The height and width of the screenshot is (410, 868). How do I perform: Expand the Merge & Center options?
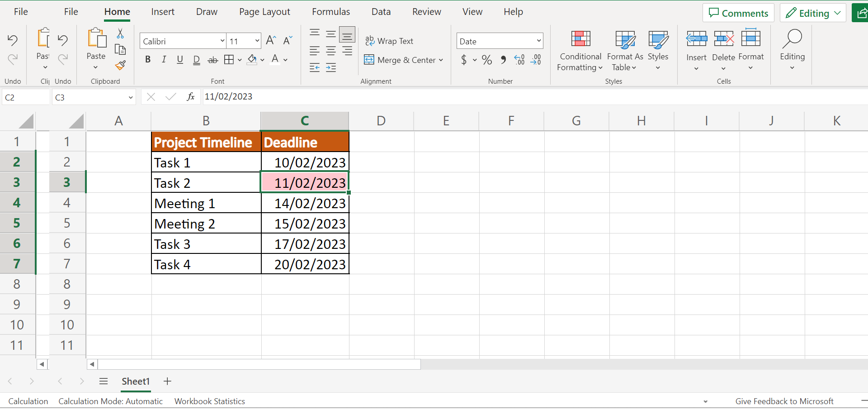441,60
